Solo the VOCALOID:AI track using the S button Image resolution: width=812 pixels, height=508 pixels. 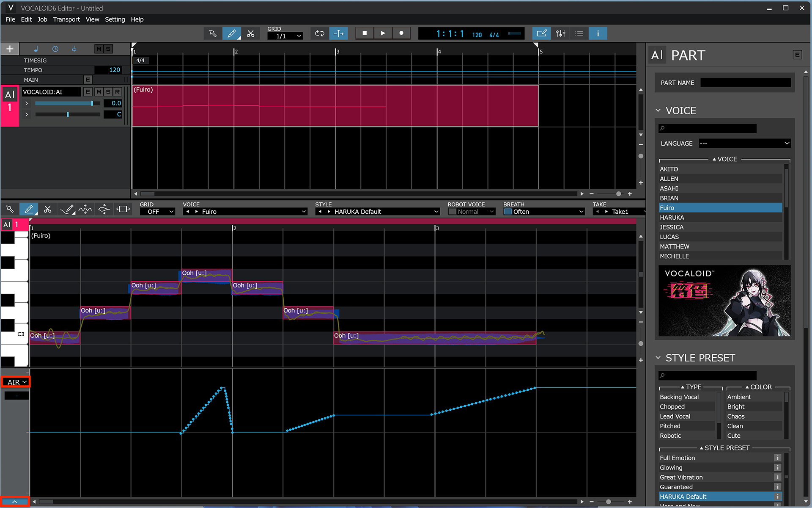(108, 91)
